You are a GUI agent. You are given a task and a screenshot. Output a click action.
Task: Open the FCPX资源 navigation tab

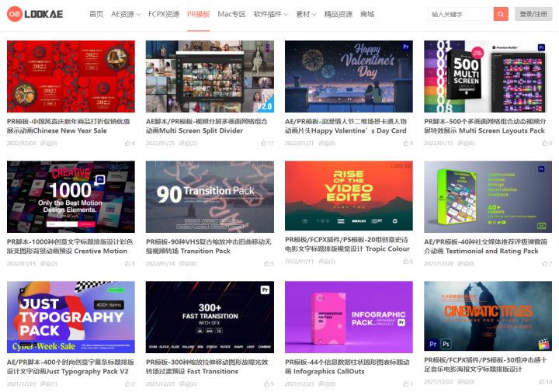(x=163, y=14)
